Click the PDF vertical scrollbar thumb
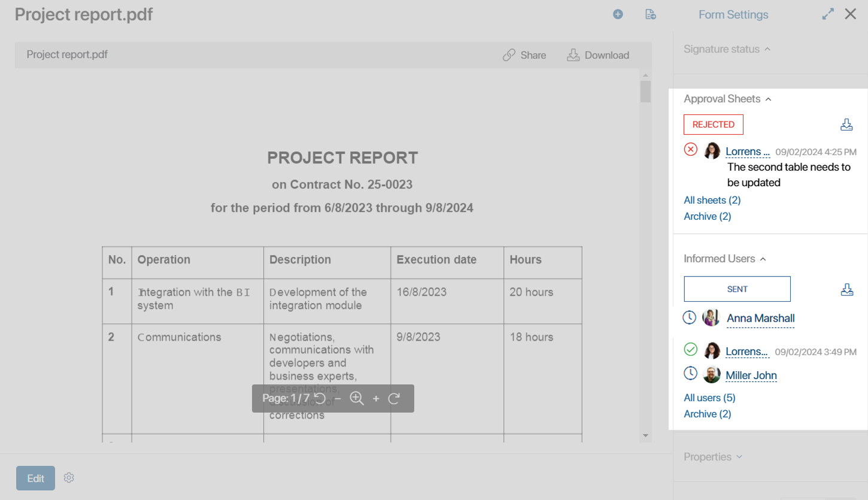868x500 pixels. [x=645, y=92]
